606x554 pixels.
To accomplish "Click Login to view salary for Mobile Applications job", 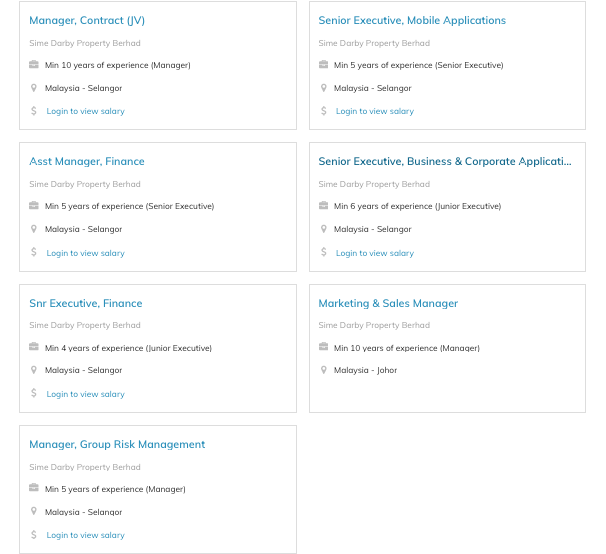I will tap(375, 111).
